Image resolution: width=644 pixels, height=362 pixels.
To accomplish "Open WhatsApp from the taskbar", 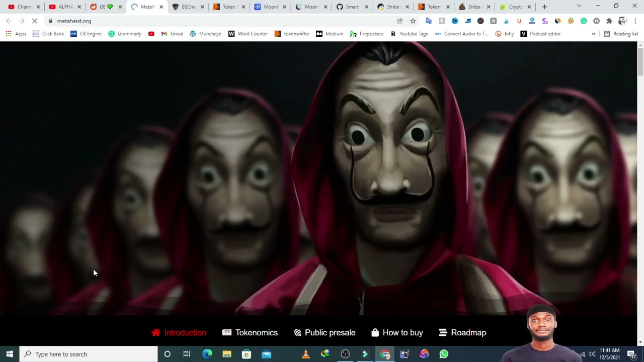I will 444,354.
